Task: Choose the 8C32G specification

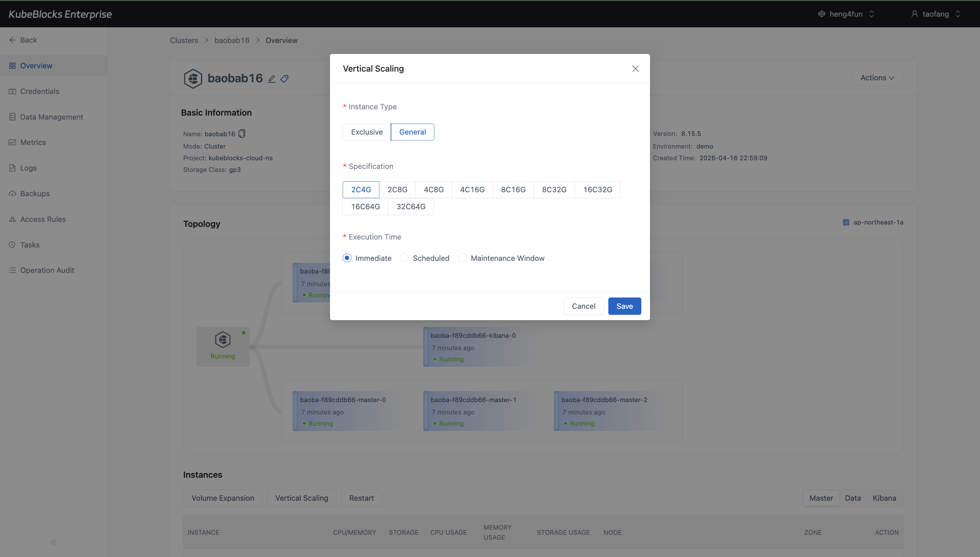Action: point(554,189)
